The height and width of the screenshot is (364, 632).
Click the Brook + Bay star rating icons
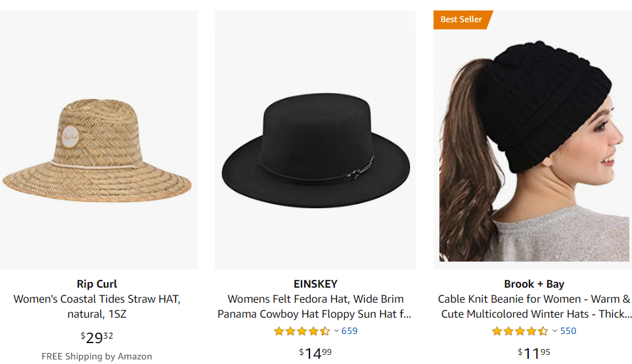click(x=520, y=331)
